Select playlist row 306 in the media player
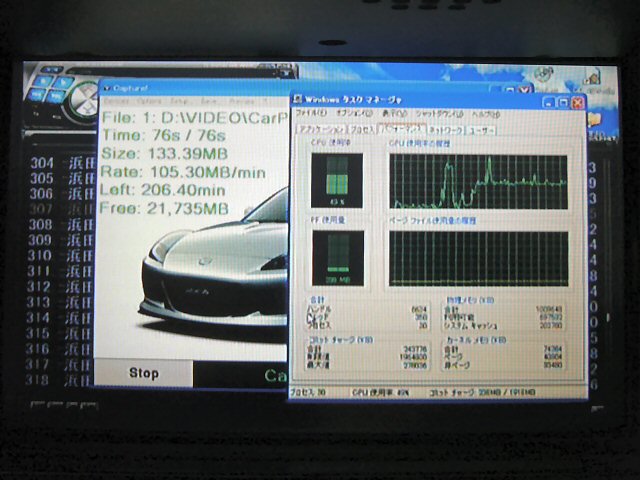 61,193
